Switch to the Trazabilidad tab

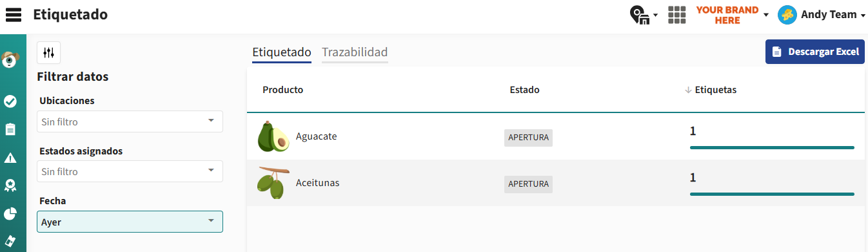pos(355,52)
